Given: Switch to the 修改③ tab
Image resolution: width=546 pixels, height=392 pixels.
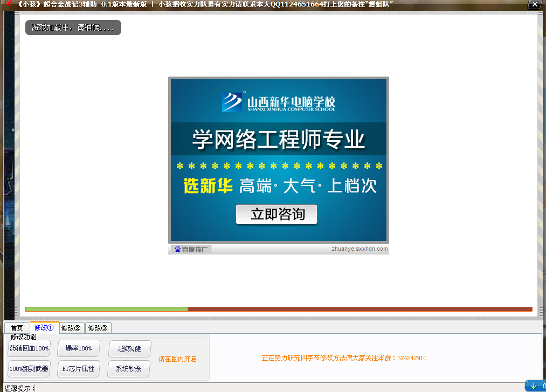Looking at the screenshot, I should (x=98, y=328).
